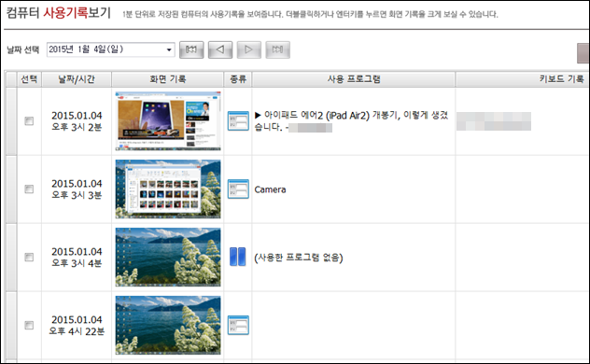Select the 아이패드 에어2 개봉기 program title
The height and width of the screenshot is (364, 590).
tap(351, 121)
